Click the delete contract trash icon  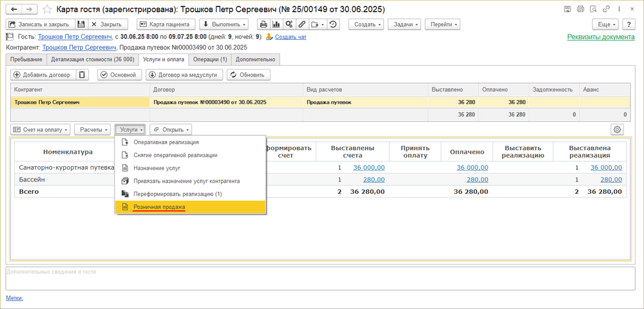point(82,75)
